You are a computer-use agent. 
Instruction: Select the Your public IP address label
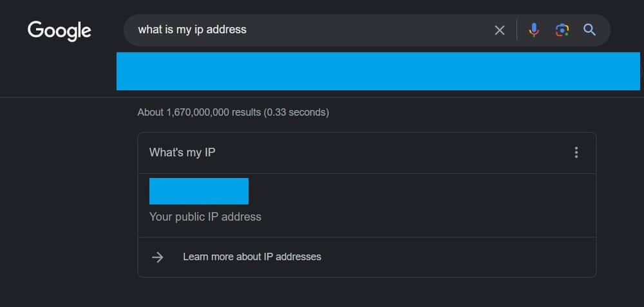(205, 217)
